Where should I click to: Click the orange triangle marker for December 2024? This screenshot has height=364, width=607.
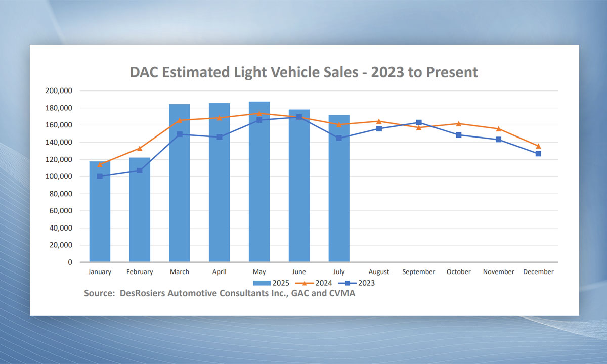coord(538,146)
